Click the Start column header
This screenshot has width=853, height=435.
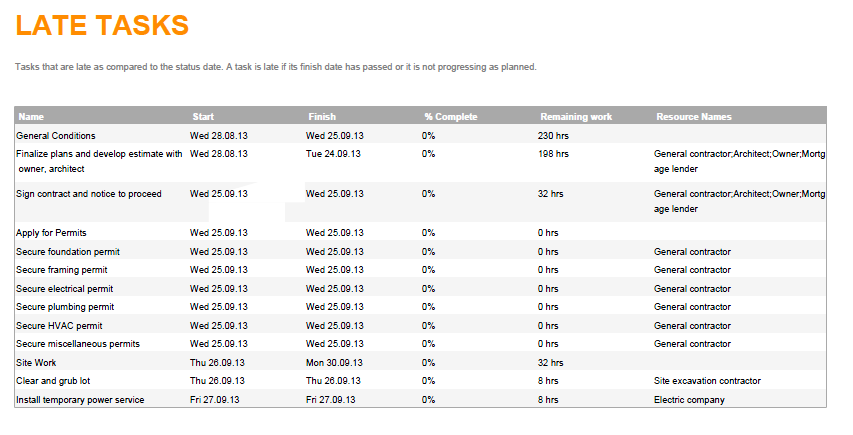(x=203, y=117)
